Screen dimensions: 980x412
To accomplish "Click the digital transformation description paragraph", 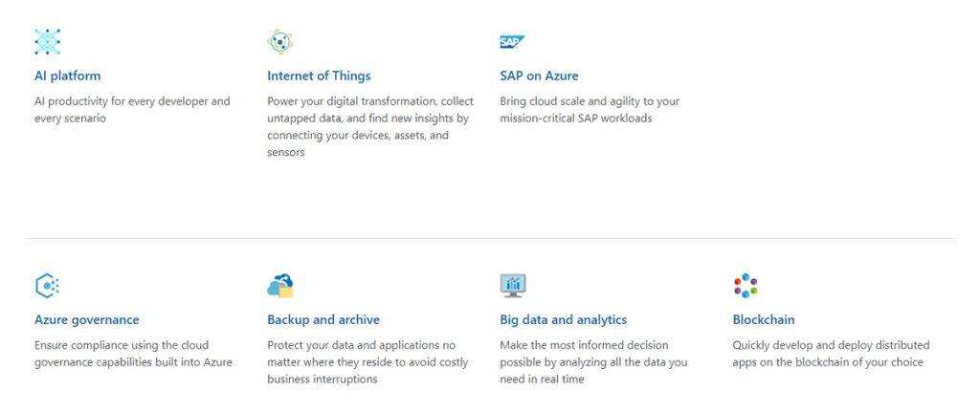I will point(369,126).
